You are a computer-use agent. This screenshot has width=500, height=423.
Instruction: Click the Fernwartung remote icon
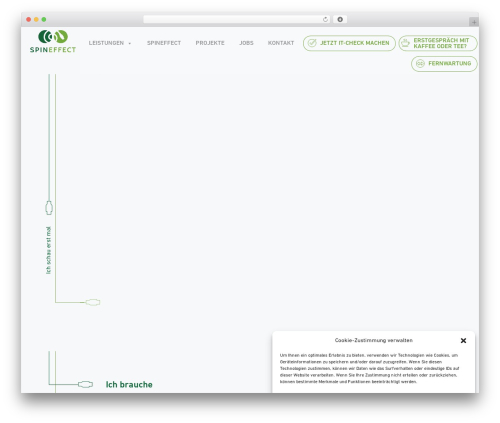[x=420, y=64]
